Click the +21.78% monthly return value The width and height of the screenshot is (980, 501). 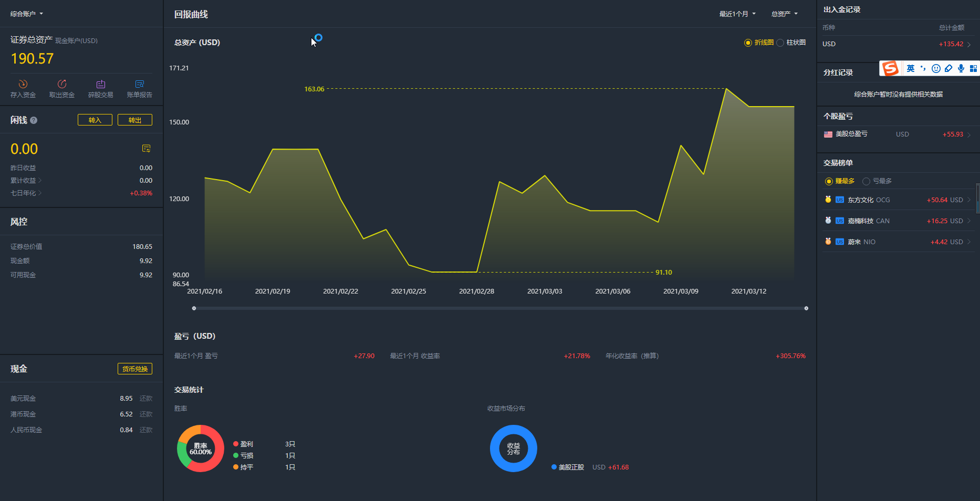click(577, 356)
